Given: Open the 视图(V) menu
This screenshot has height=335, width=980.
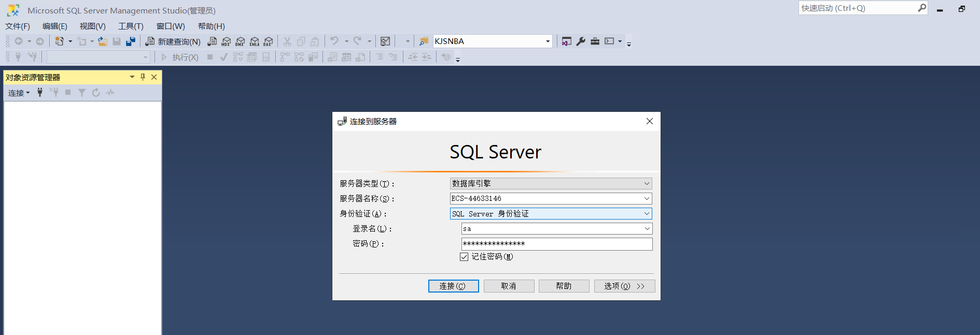Looking at the screenshot, I should 93,26.
